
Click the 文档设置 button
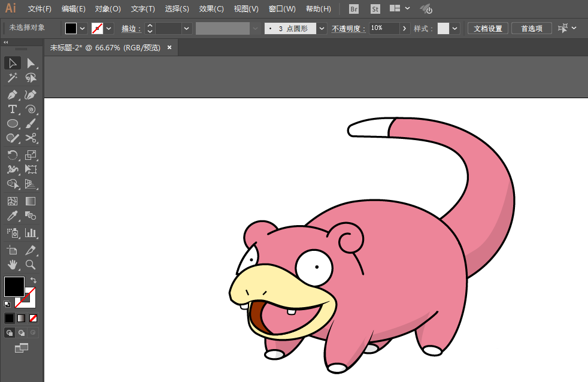[x=488, y=29]
